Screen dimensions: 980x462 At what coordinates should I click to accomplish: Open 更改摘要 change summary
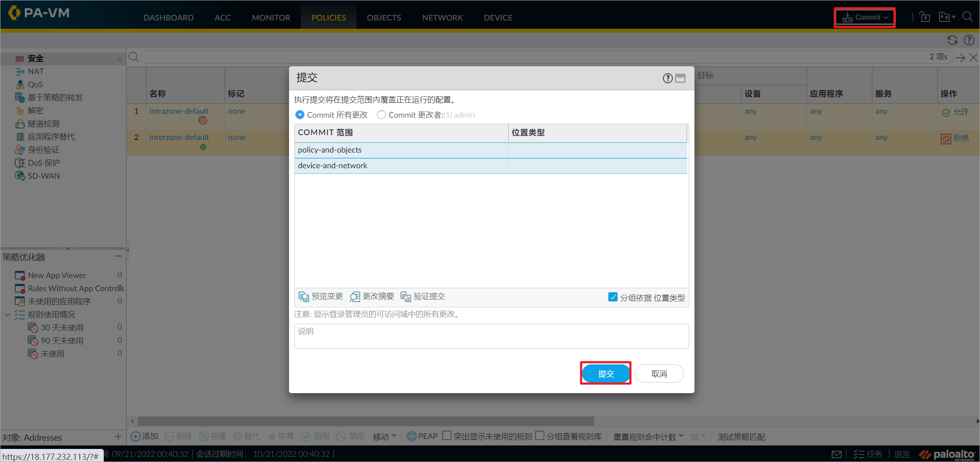(x=372, y=296)
